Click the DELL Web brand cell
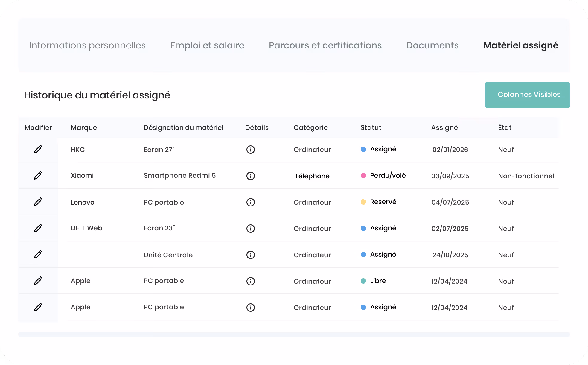 (x=86, y=228)
